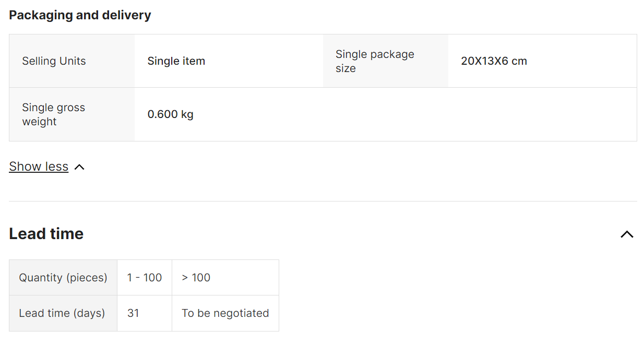Select the Quantity (pieces) header cell
Viewport: 644px width, 355px height.
pos(63,278)
